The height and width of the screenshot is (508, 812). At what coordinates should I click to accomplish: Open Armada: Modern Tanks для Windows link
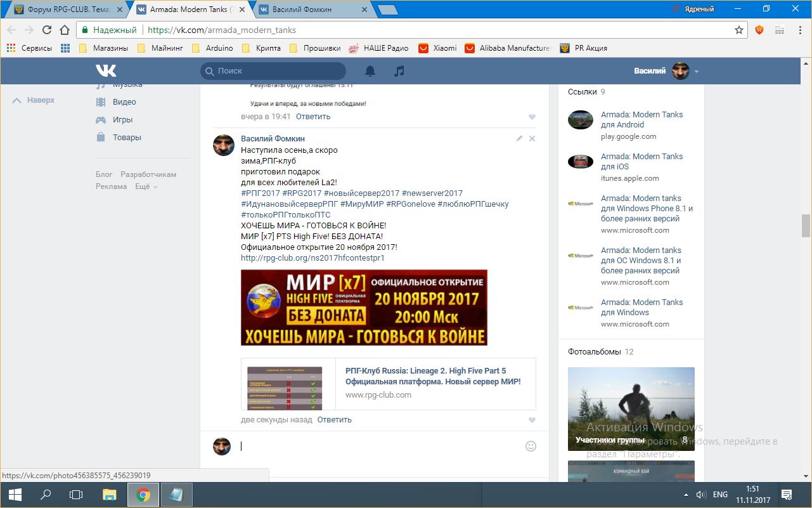coord(641,308)
